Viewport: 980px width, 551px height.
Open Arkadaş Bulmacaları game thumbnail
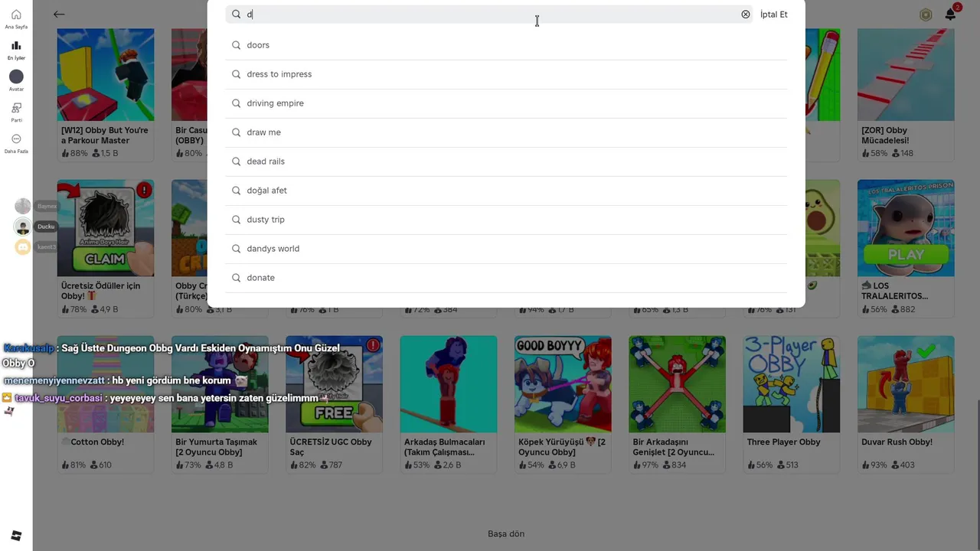click(x=449, y=384)
